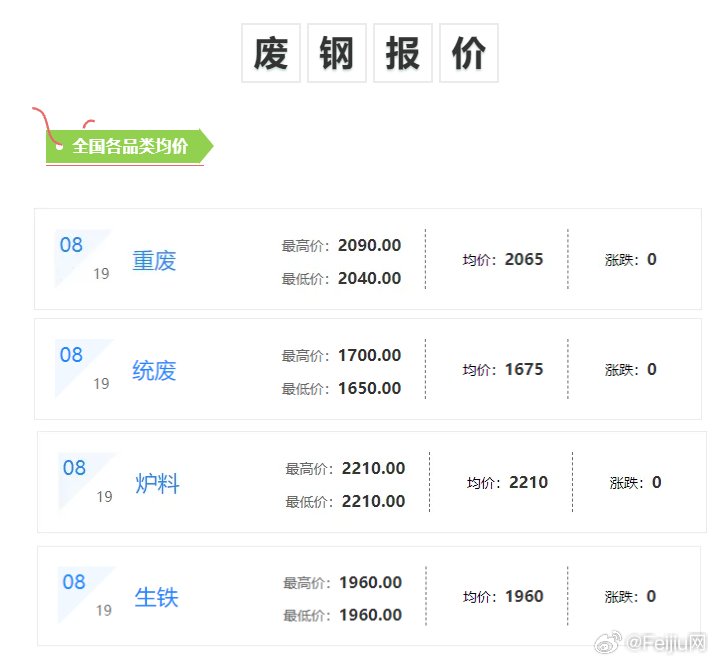Open the 炉料 category link
Image resolution: width=715 pixels, height=662 pixels.
coord(158,484)
